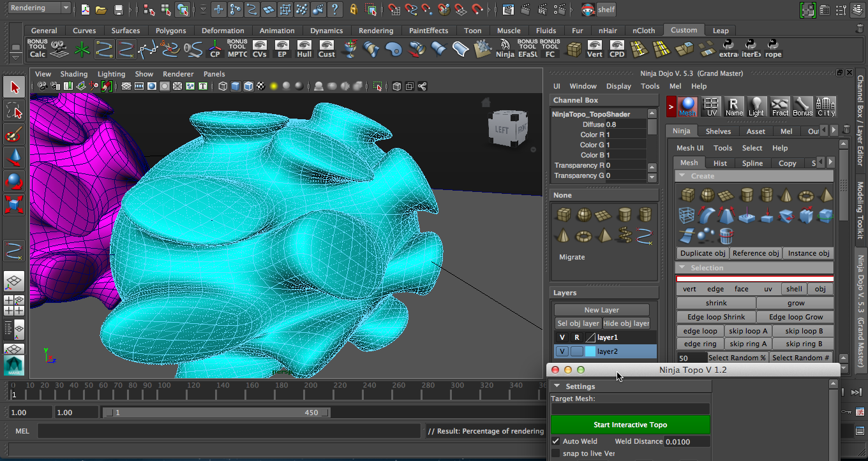Open the Mesh module in Ninja Dojo
The height and width of the screenshot is (461, 868).
(688, 106)
